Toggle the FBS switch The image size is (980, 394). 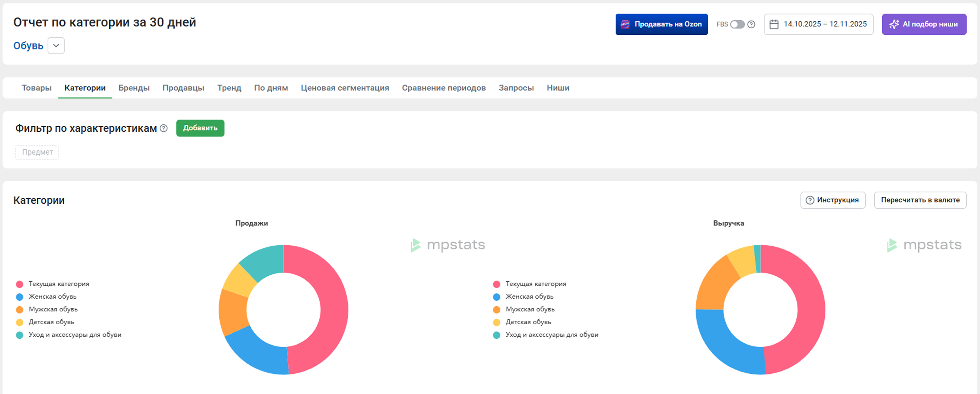coord(737,24)
